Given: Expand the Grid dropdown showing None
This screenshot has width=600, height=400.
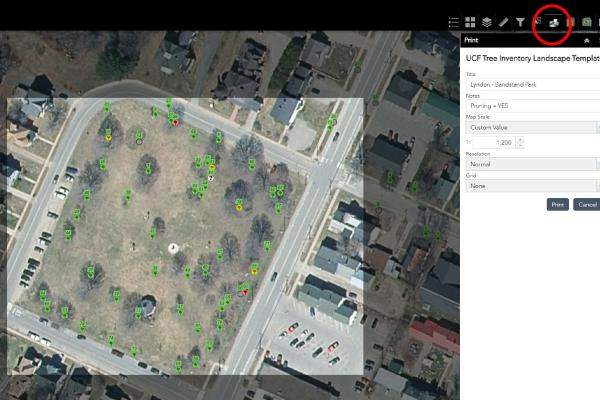Looking at the screenshot, I should (532, 186).
